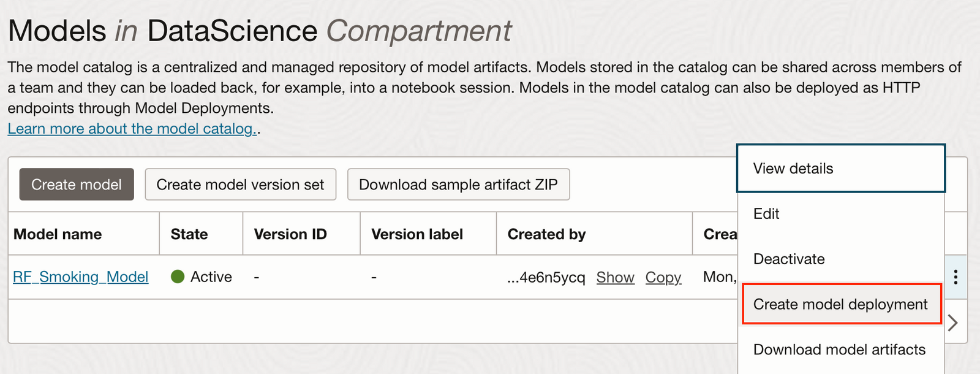Download the sample artifact ZIP
Viewport: 980px width, 374px height.
458,184
